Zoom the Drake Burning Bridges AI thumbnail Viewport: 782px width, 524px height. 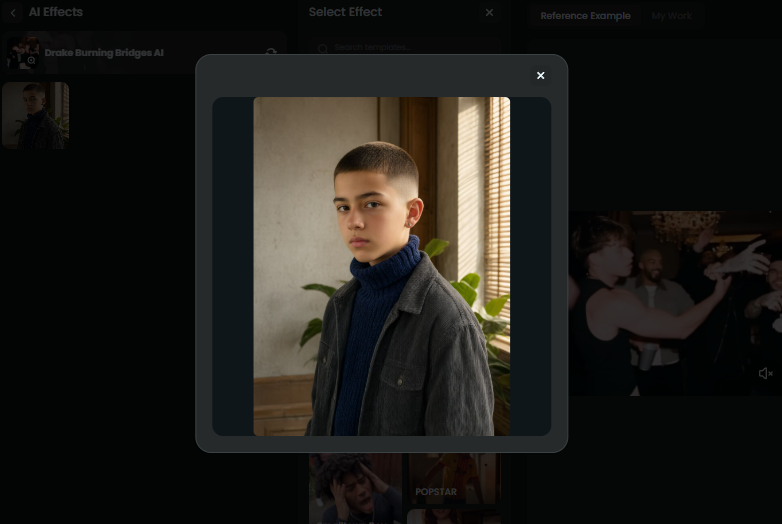click(x=31, y=61)
